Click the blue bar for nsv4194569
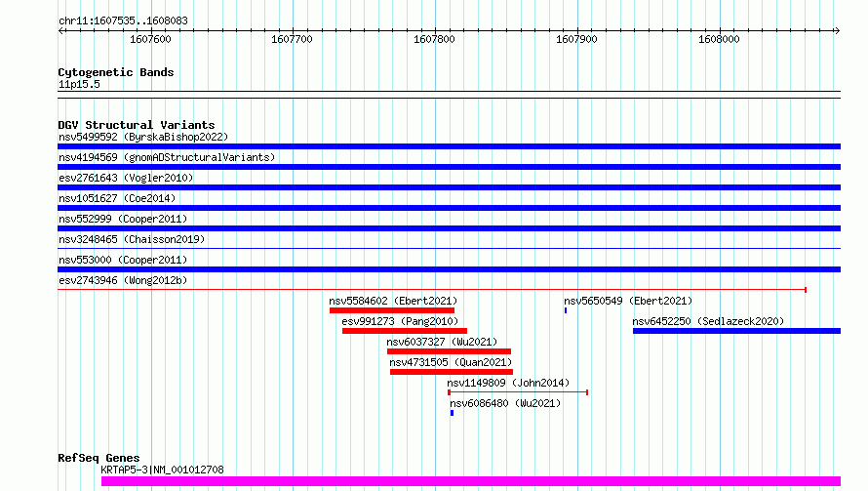868x491 pixels. 449,167
